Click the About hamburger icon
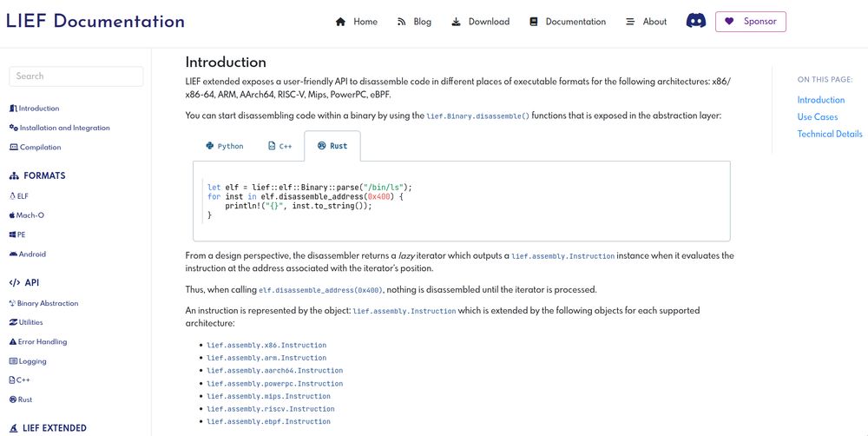Viewport: 868px width, 436px height. 630,22
